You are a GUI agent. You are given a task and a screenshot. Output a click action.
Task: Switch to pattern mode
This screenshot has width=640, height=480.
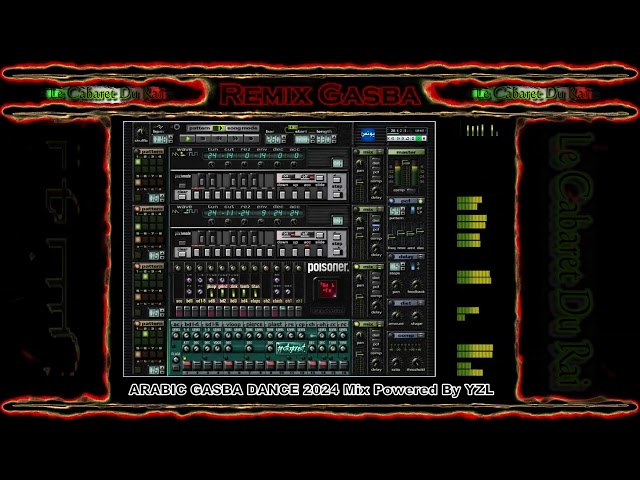coord(200,128)
